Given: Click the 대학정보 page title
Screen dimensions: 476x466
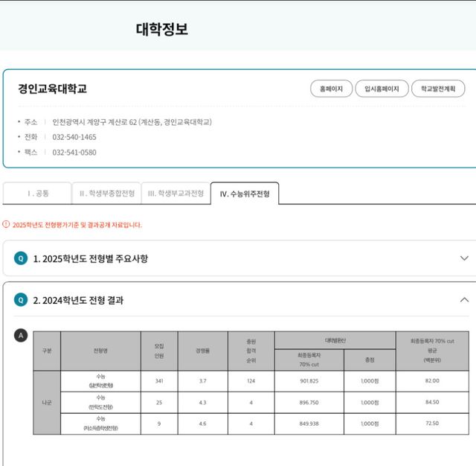Looking at the screenshot, I should (x=162, y=30).
